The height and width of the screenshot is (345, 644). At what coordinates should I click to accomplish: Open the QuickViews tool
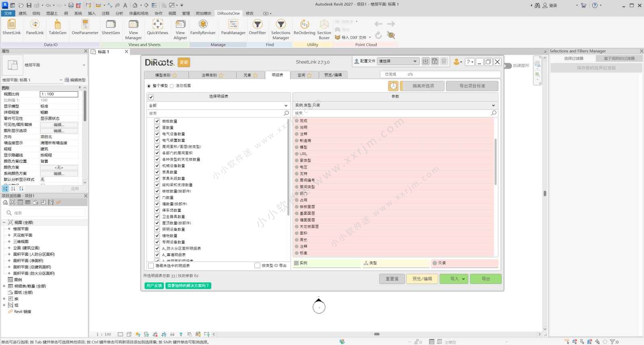157,27
